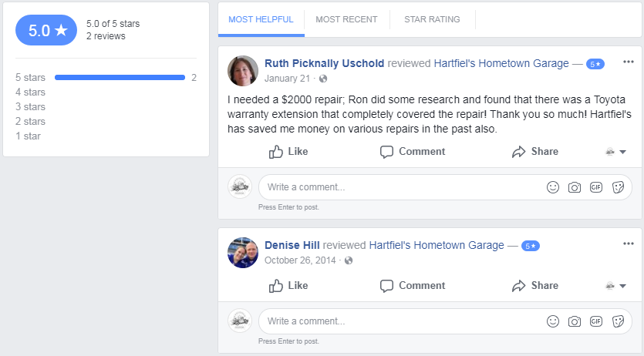Viewport: 644px width, 356px height.
Task: Click Ruth Picknally Uschold's profile photo
Action: [x=243, y=71]
